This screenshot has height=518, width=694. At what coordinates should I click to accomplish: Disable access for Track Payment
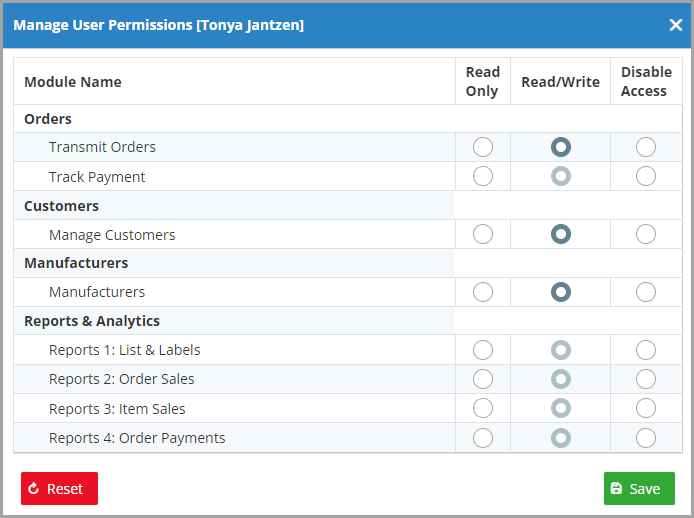pyautogui.click(x=646, y=176)
